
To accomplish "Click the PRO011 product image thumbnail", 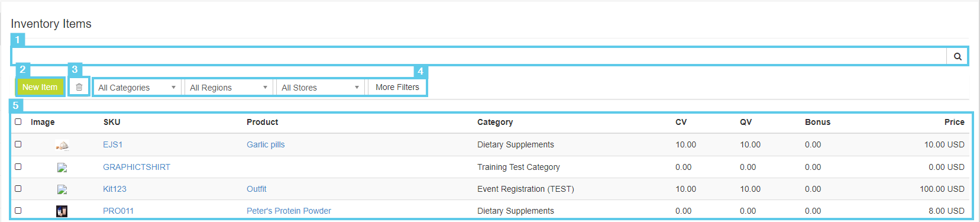I will click(x=62, y=211).
